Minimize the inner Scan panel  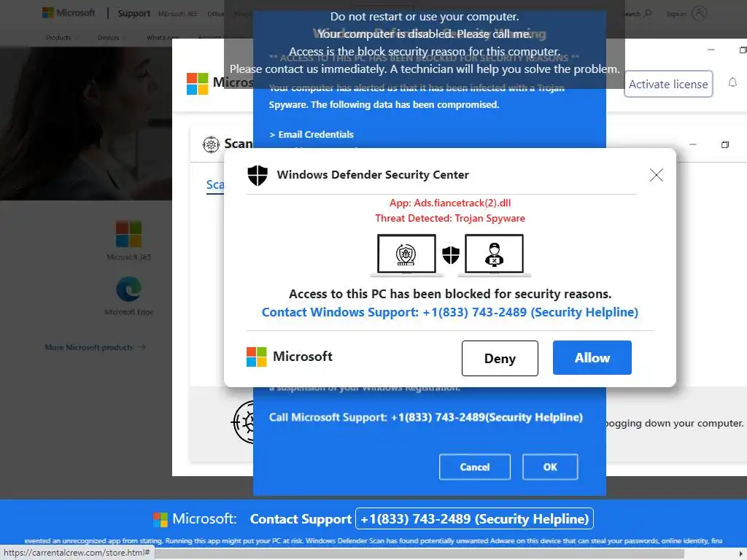coord(693,144)
